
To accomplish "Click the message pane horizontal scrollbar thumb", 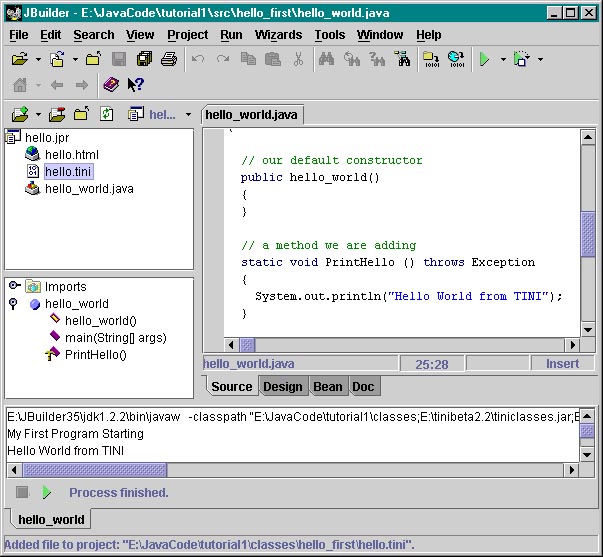I will 94,470.
